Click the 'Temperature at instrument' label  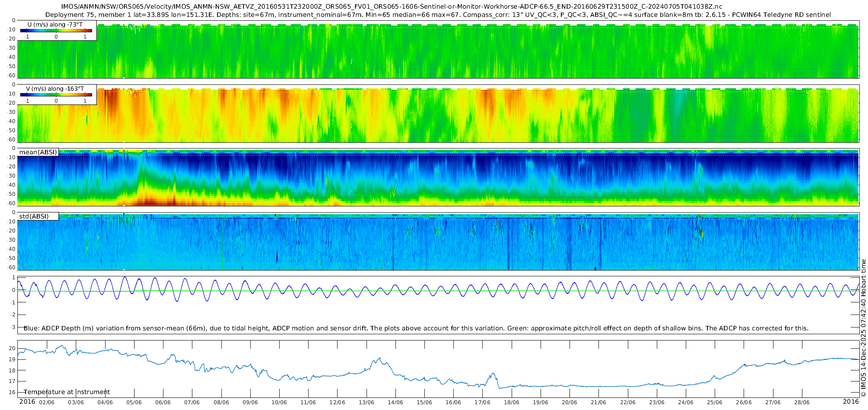67,392
